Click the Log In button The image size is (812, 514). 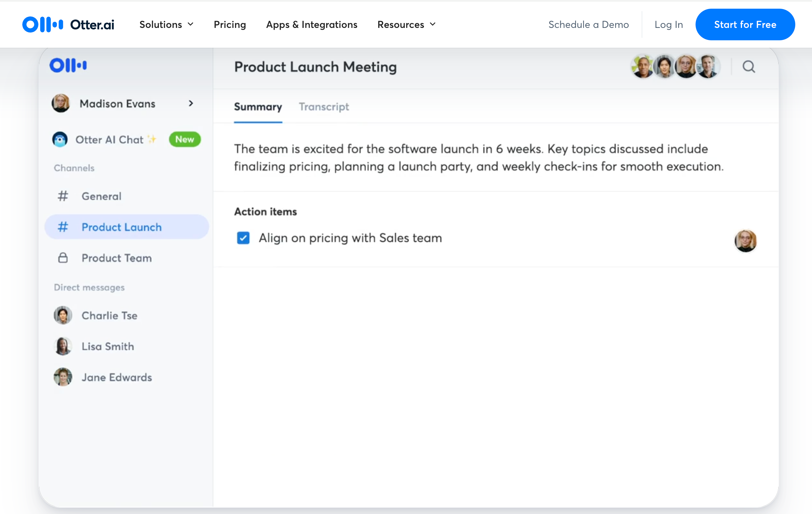coord(669,24)
